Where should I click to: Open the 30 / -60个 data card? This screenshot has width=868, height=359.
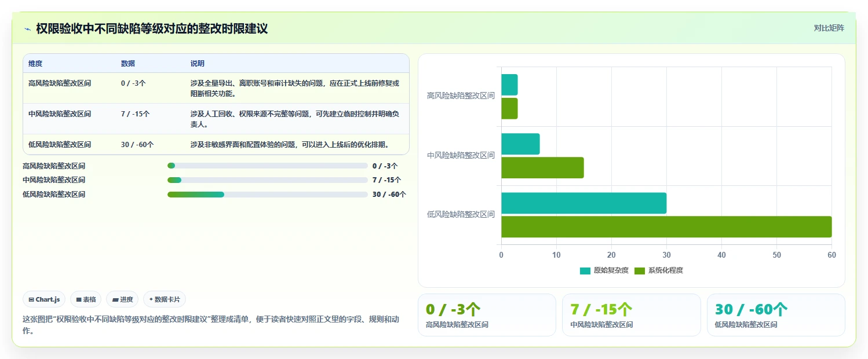click(776, 315)
